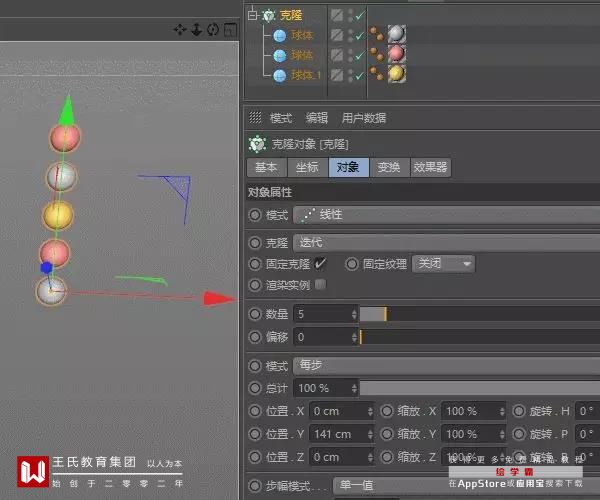Click sphere icon of 球体_1 object
This screenshot has height=500, width=600.
280,75
